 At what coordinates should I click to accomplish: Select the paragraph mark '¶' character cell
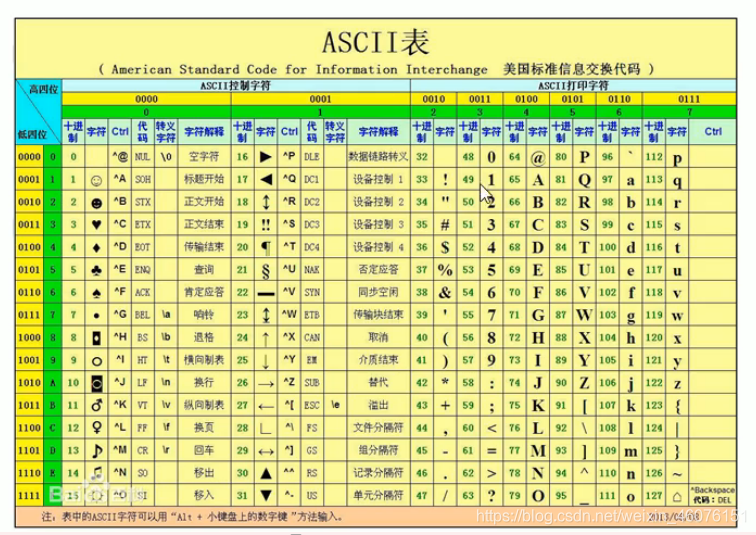click(x=266, y=247)
